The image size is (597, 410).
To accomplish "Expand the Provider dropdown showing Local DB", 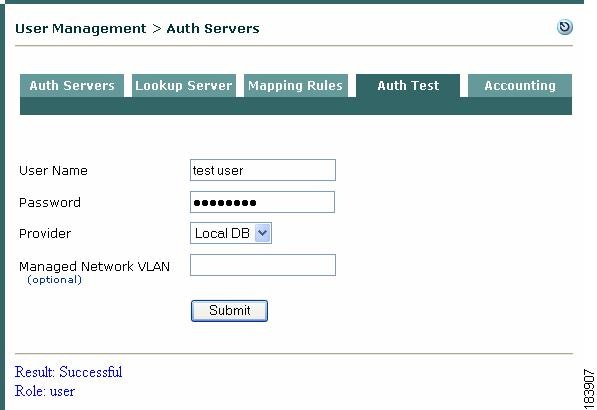I will pos(231,233).
